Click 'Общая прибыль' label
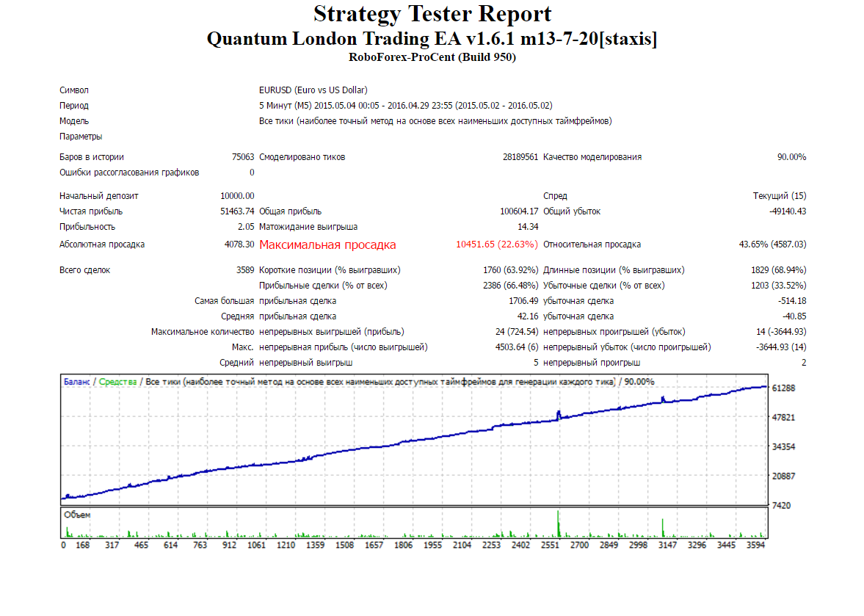 click(290, 211)
